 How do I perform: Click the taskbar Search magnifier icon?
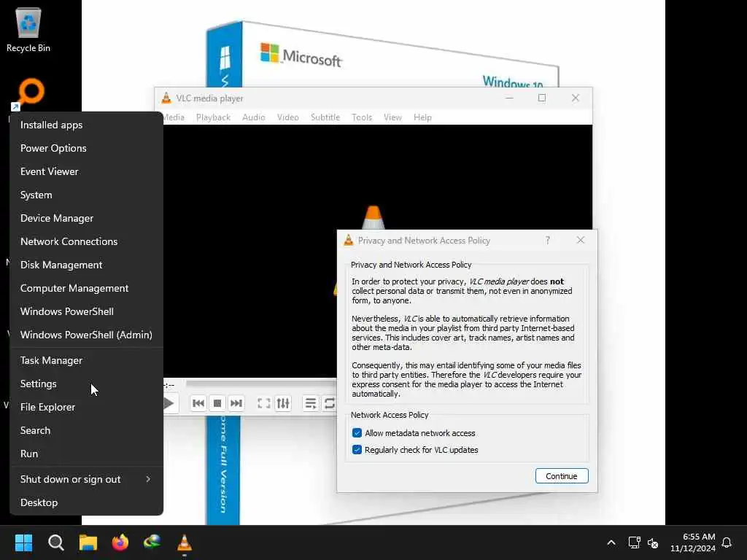click(x=55, y=542)
